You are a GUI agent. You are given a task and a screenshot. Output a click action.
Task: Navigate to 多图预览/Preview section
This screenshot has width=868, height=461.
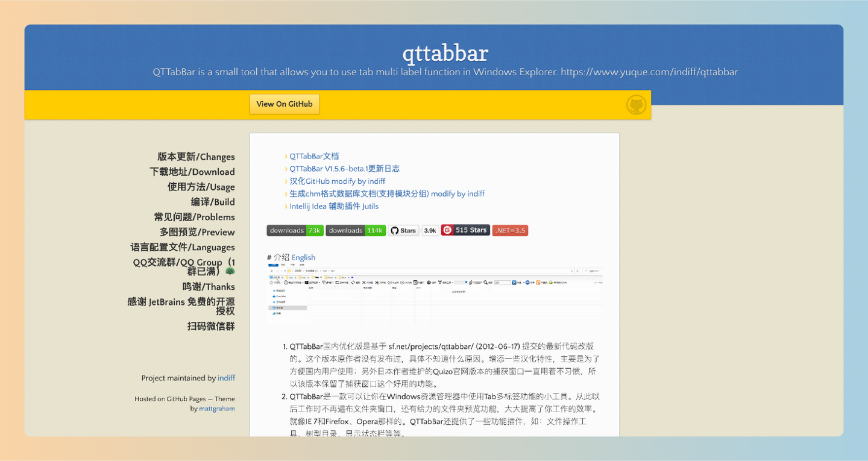197,232
